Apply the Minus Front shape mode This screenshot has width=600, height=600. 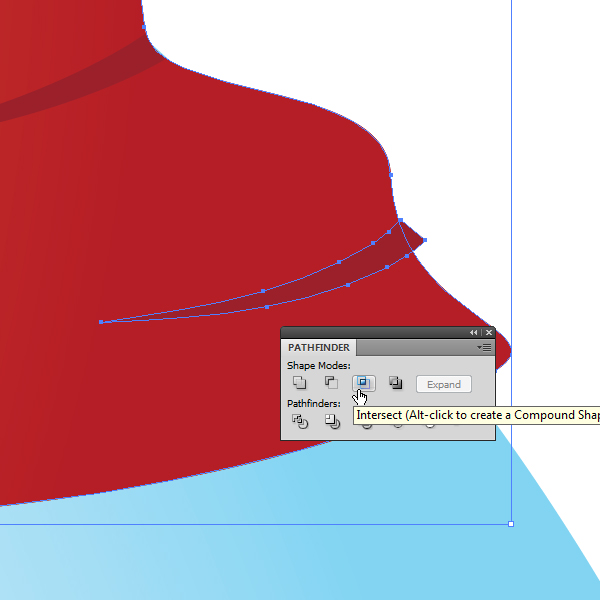point(331,383)
